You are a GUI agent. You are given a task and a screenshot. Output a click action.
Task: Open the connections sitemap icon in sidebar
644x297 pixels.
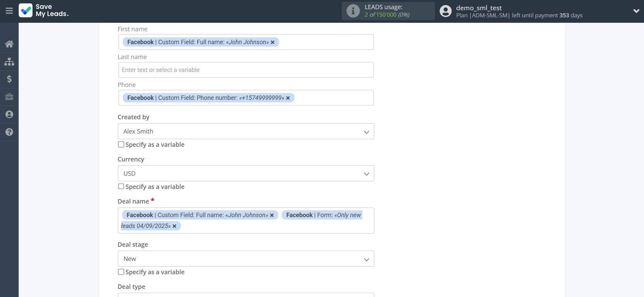point(9,62)
